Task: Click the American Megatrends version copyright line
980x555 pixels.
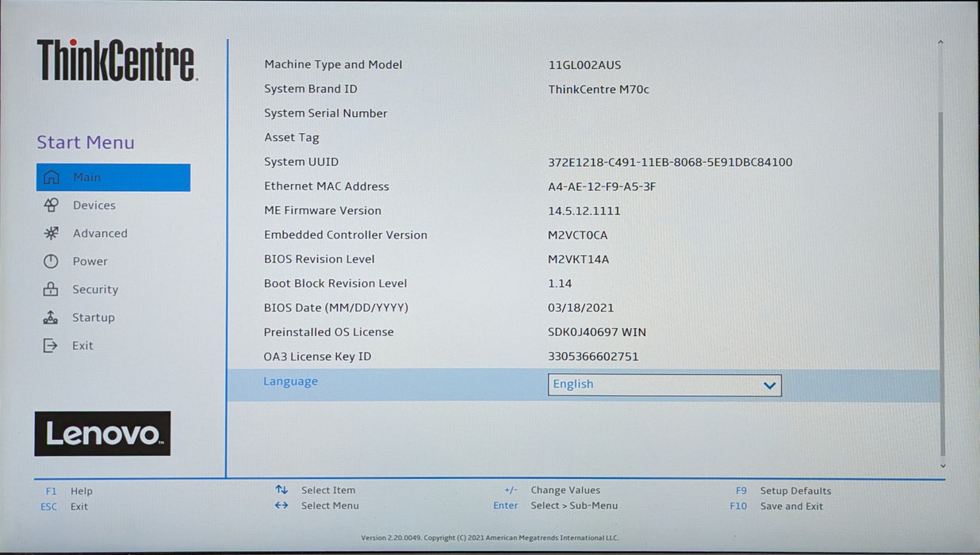Action: (x=490, y=538)
